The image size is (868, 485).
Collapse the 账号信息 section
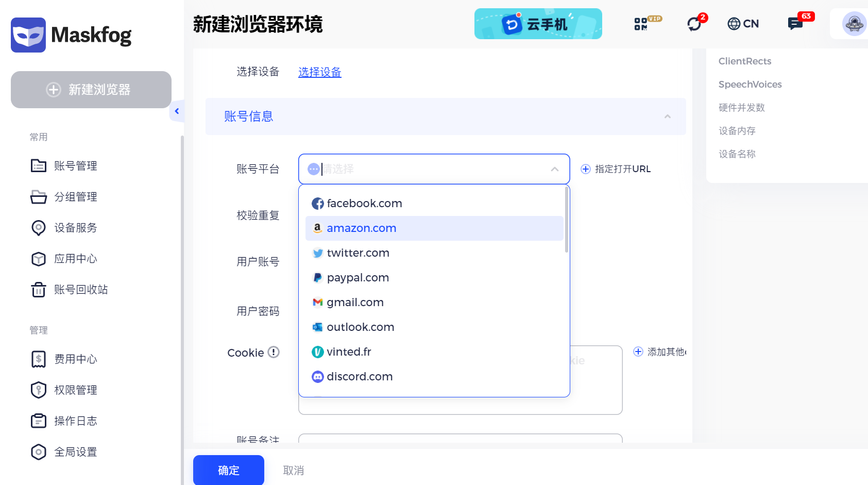coord(667,116)
